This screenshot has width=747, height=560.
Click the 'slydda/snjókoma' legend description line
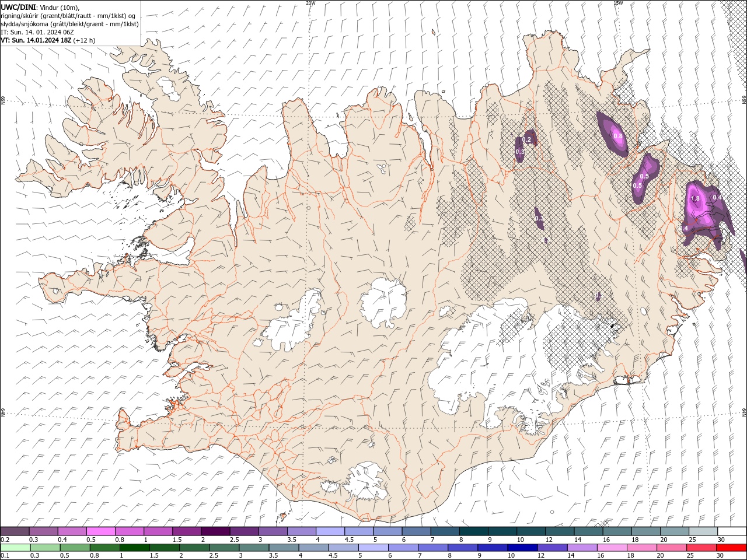click(x=70, y=24)
